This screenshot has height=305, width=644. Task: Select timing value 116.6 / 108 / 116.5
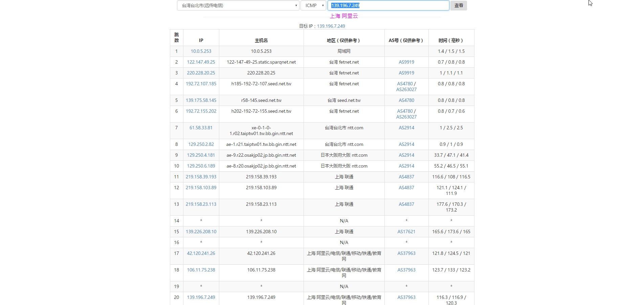pyautogui.click(x=451, y=177)
